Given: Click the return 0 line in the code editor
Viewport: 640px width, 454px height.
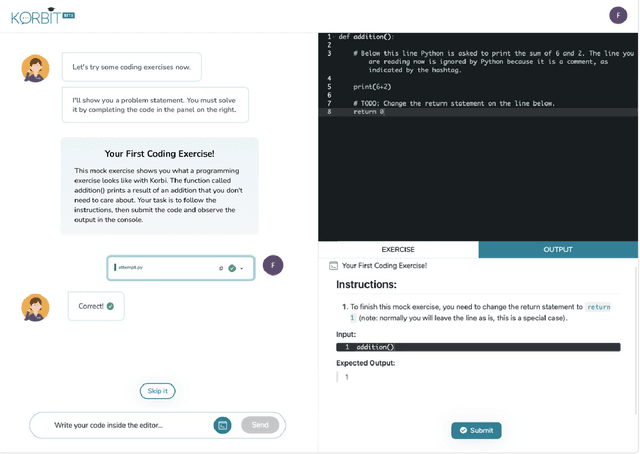Looking at the screenshot, I should [369, 112].
